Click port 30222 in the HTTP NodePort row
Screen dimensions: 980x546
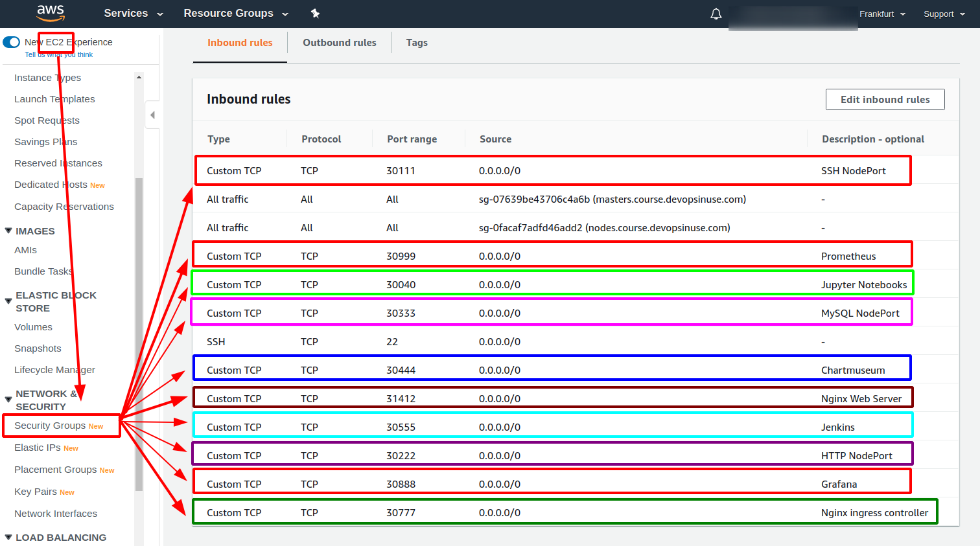click(x=401, y=456)
